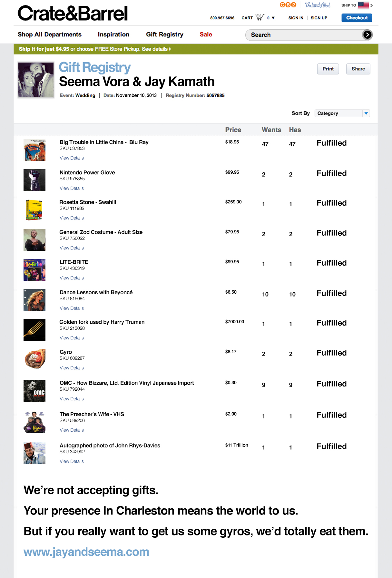This screenshot has height=578, width=392.
Task: Open the couple's registry profile photo
Action: pos(36,80)
